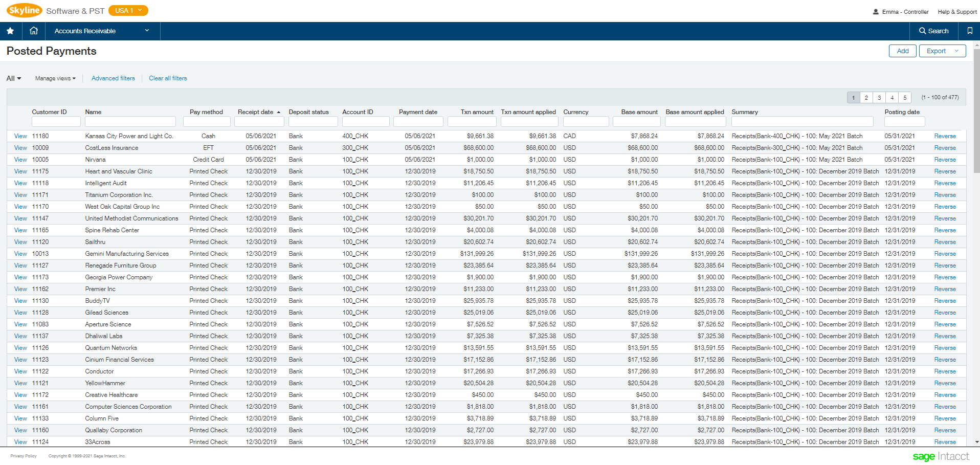Go to results page 5
The width and height of the screenshot is (980, 465).
click(x=905, y=97)
